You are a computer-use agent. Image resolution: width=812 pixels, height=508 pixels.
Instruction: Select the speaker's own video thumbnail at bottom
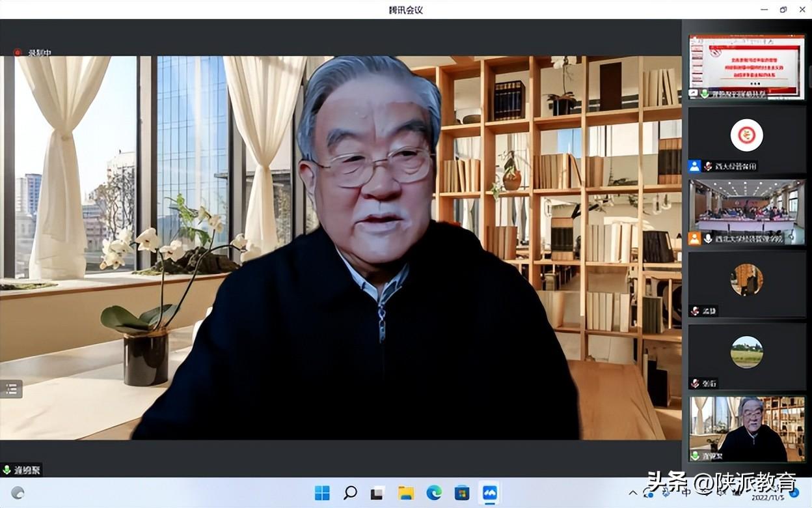pyautogui.click(x=746, y=429)
